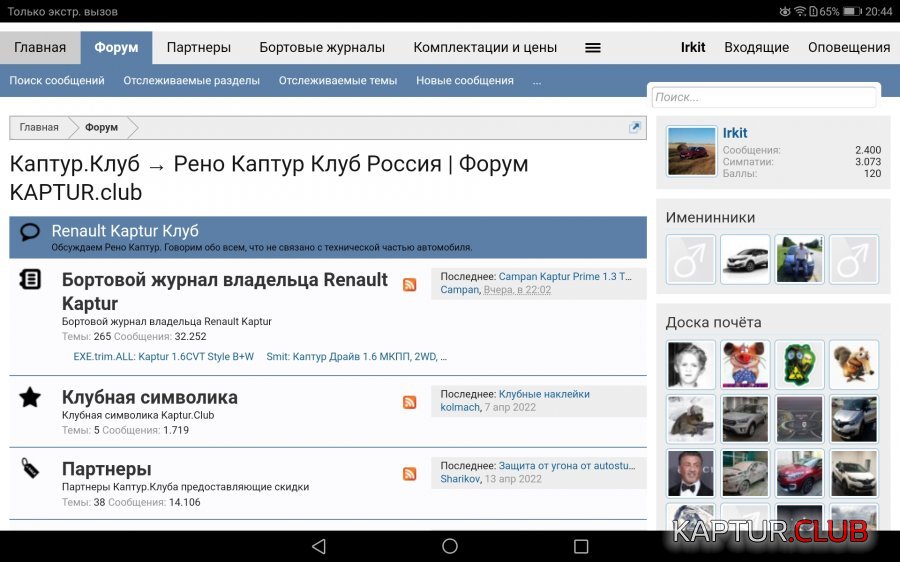
Task: Click Отслеживаемые темы link
Action: pos(338,81)
